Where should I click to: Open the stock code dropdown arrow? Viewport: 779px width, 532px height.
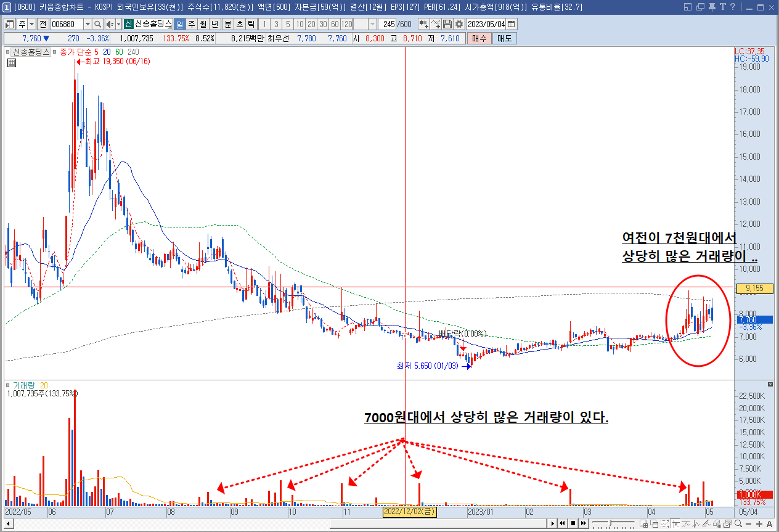88,24
